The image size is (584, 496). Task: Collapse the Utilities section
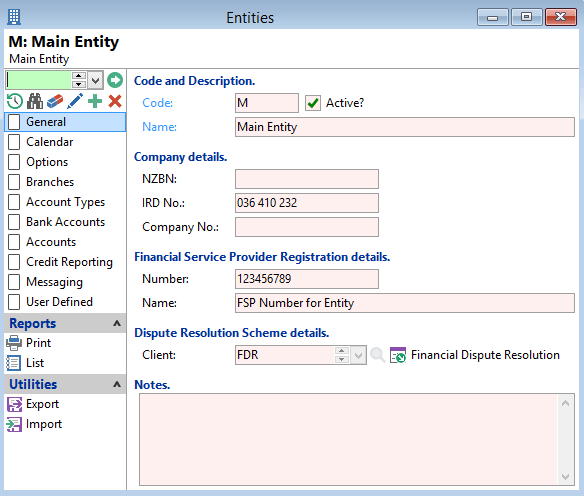pos(117,384)
